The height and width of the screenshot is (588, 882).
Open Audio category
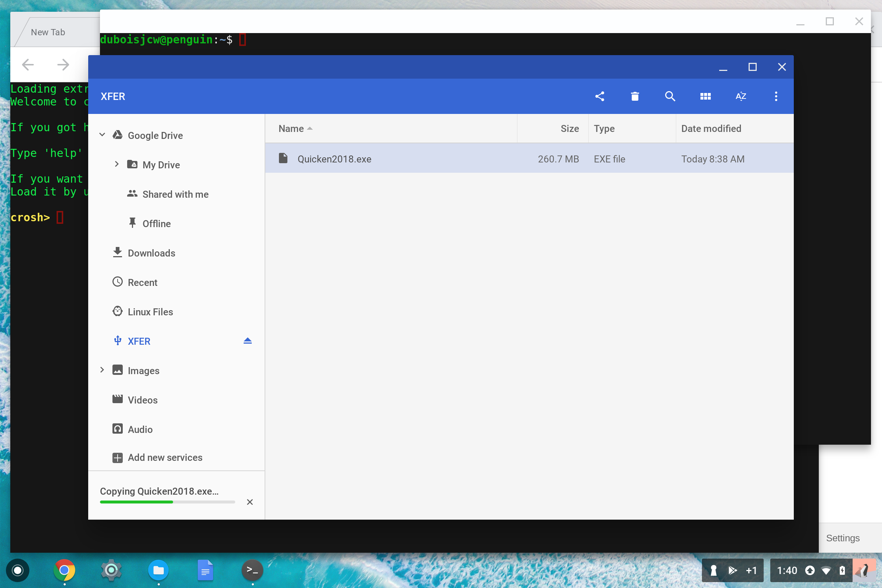(x=140, y=429)
